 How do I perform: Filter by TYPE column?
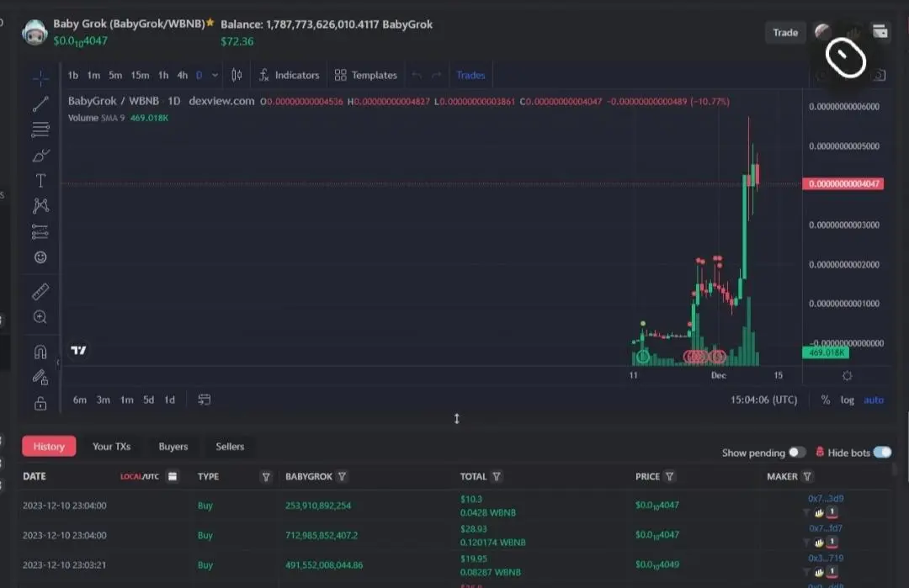(266, 477)
